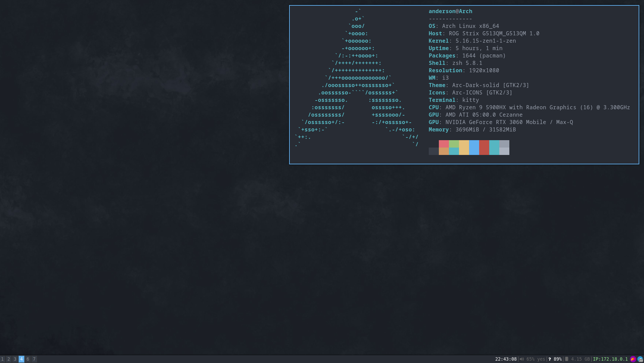Switch to workspace 1 in the i3 bar
Image resolution: width=644 pixels, height=363 pixels.
[2, 359]
